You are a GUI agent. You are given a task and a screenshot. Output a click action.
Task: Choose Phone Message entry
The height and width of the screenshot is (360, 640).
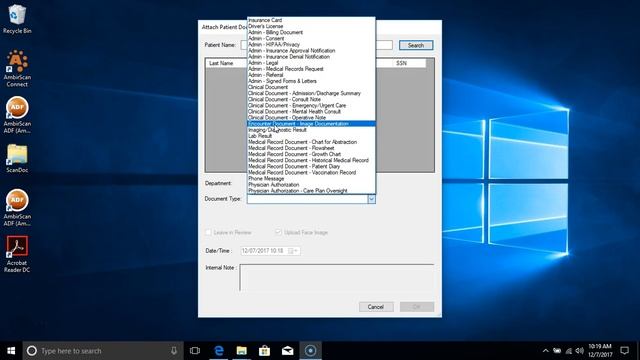311,179
